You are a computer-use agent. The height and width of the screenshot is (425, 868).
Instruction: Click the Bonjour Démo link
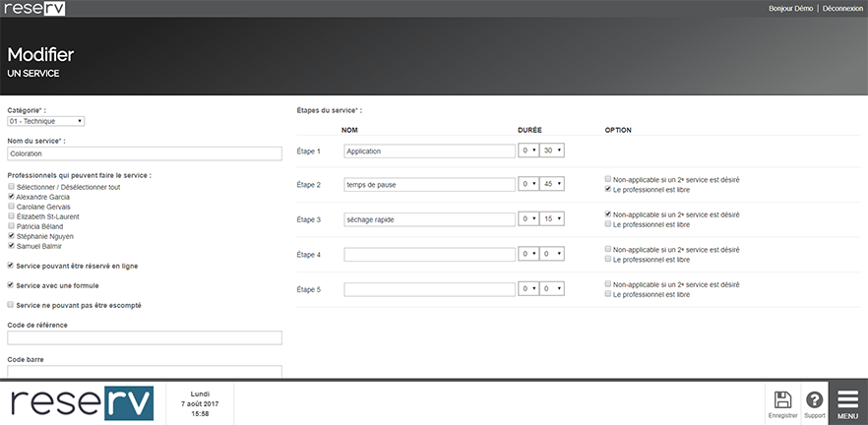click(x=790, y=8)
